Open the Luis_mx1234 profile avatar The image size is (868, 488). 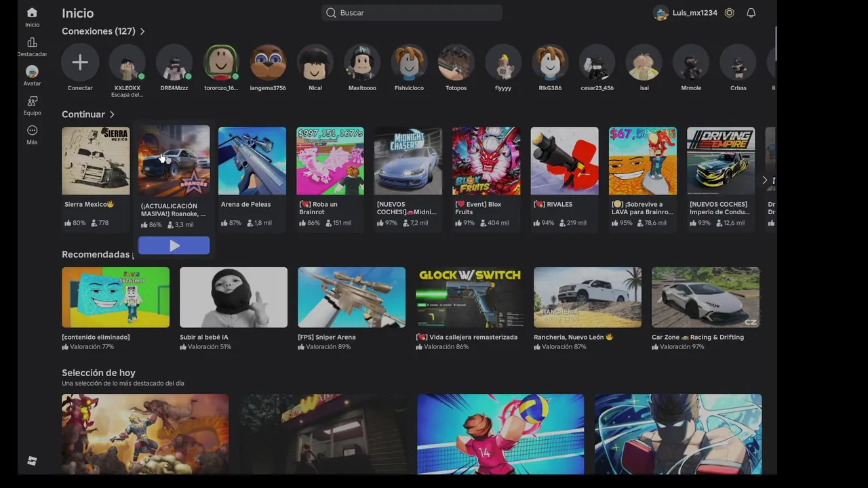point(660,13)
